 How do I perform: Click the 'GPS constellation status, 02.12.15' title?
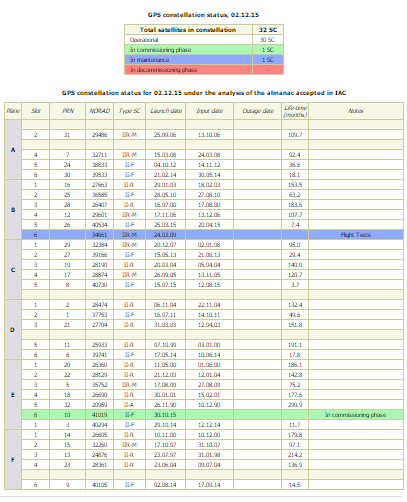pos(203,15)
